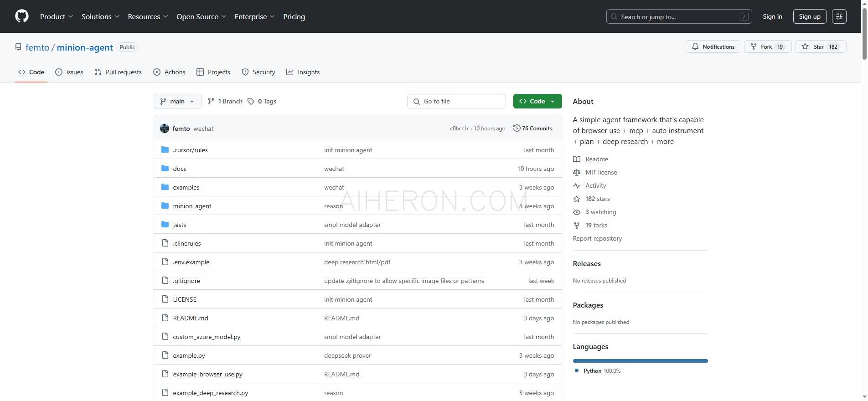This screenshot has width=868, height=401.
Task: Switch to the Issues tab
Action: (x=69, y=72)
